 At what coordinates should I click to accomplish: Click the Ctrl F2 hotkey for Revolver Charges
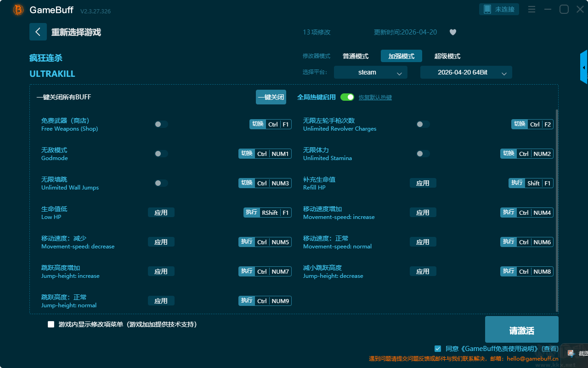532,124
